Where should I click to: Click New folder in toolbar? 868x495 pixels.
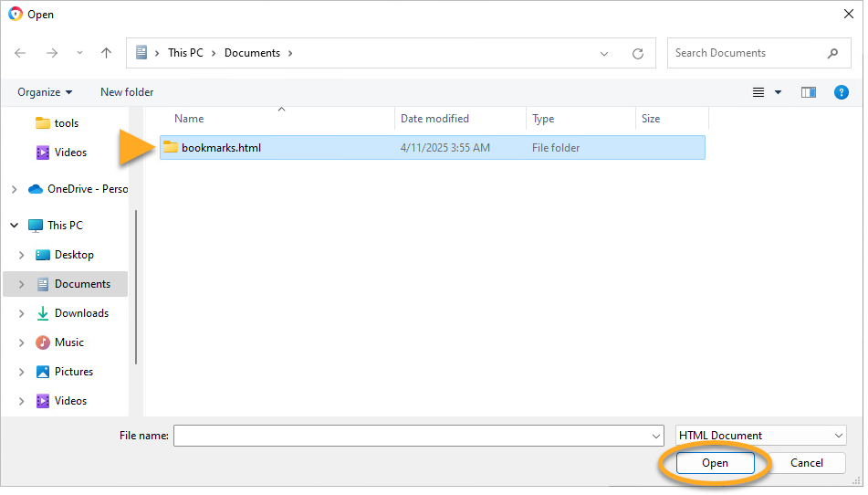coord(127,92)
